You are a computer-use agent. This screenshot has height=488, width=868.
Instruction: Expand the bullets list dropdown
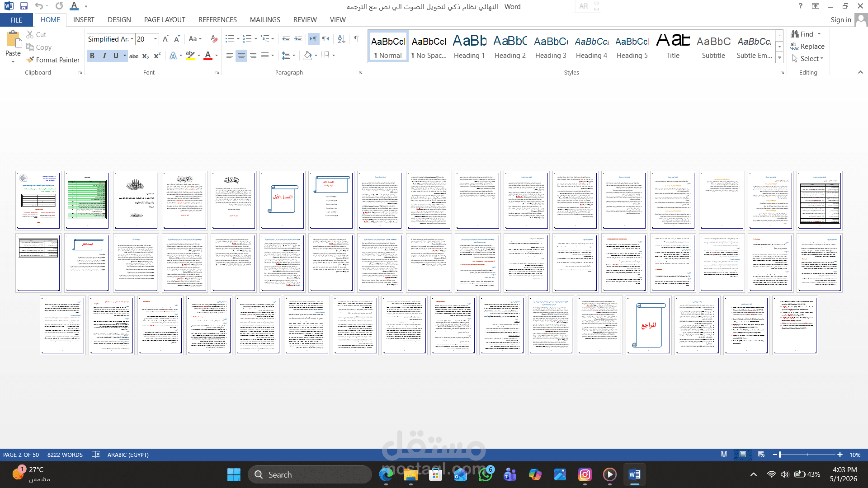coord(238,39)
